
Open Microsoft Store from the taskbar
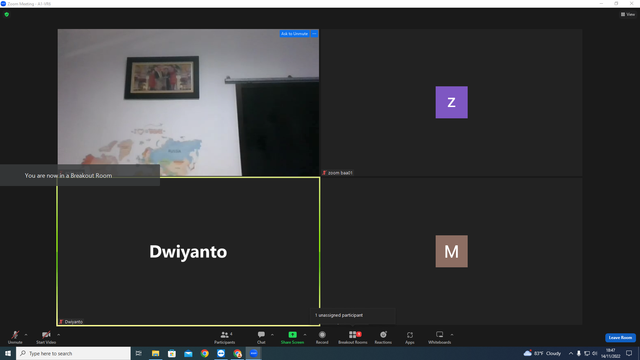tap(172, 353)
